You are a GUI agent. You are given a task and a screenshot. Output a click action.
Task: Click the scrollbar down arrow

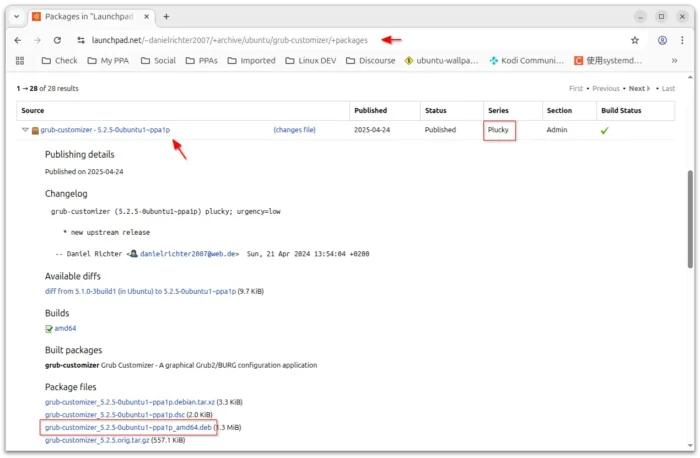pyautogui.click(x=690, y=446)
